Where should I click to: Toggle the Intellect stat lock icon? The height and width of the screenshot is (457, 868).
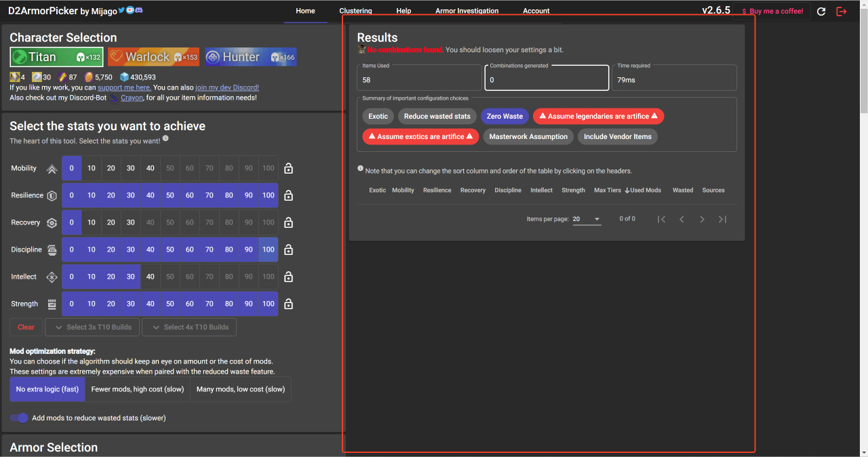288,277
